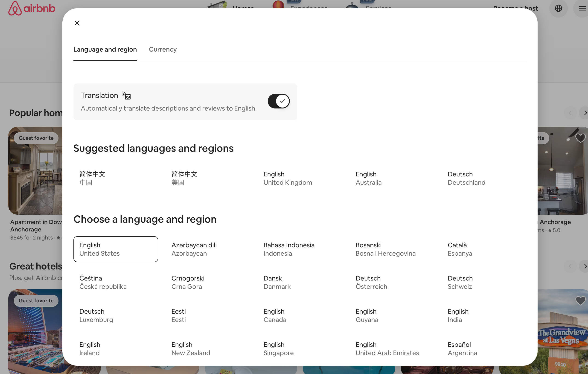Click the Translation language icon
Viewport: 588px width, 374px height.
click(x=126, y=95)
